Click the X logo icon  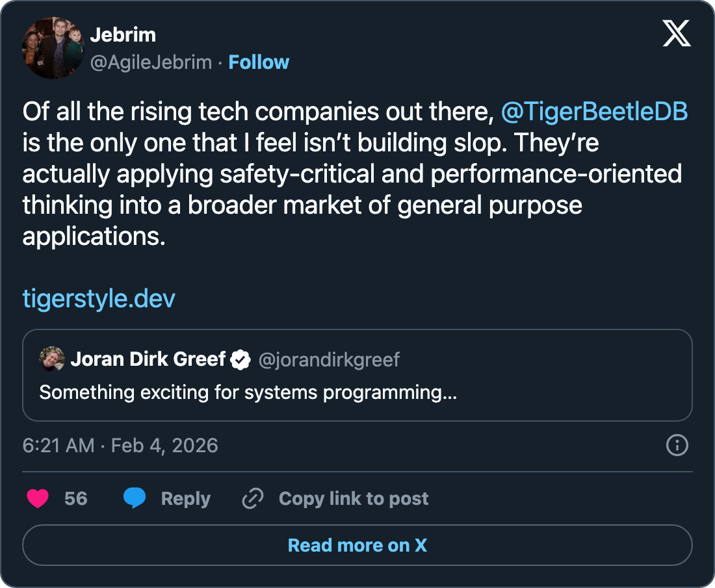pyautogui.click(x=677, y=32)
